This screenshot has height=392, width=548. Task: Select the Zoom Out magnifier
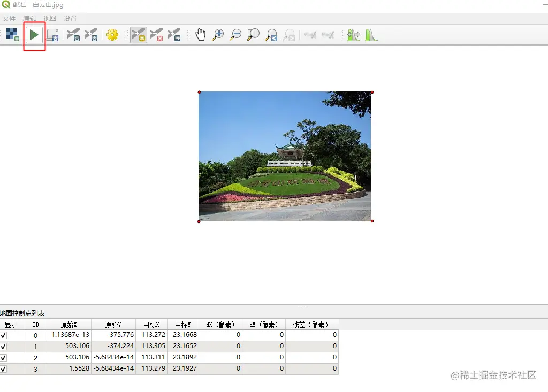point(235,35)
